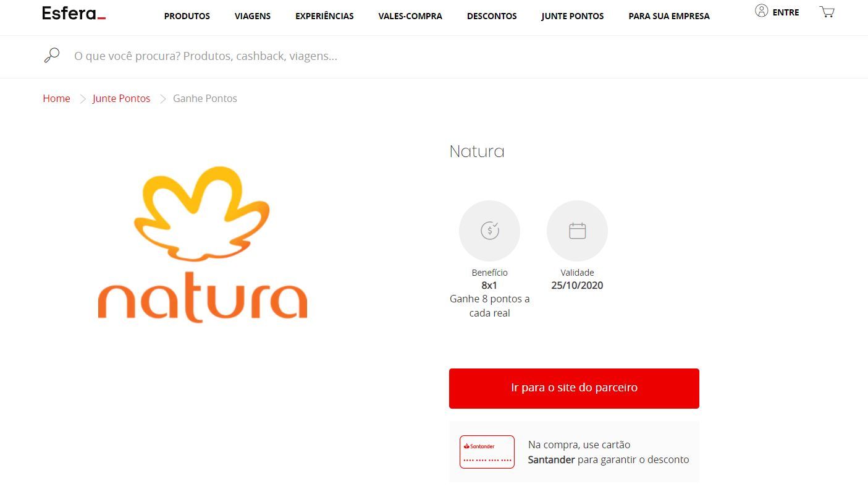Image resolution: width=868 pixels, height=494 pixels.
Task: Open the DESCONTOS menu
Action: pyautogui.click(x=492, y=16)
